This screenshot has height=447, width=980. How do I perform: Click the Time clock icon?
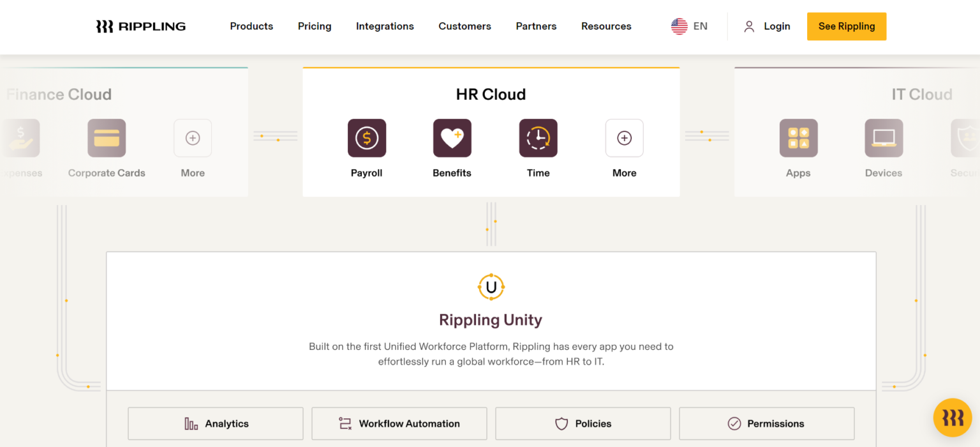click(538, 138)
